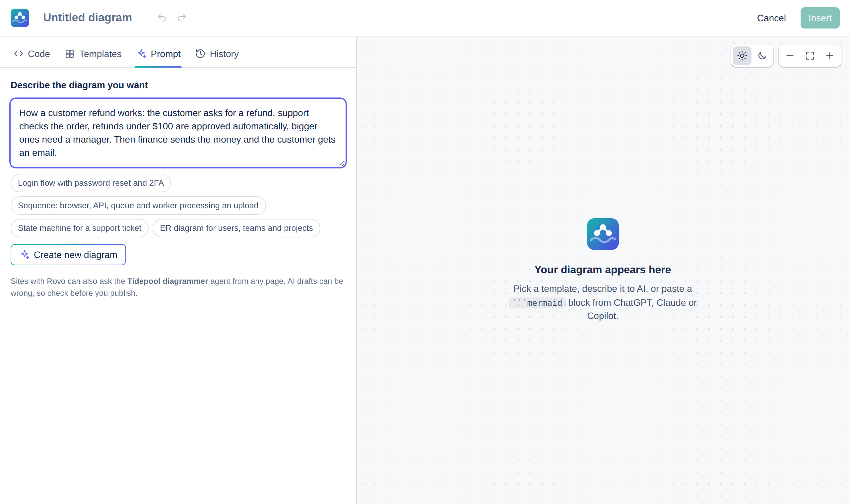Zoom in the preview with plus icon

pyautogui.click(x=830, y=56)
